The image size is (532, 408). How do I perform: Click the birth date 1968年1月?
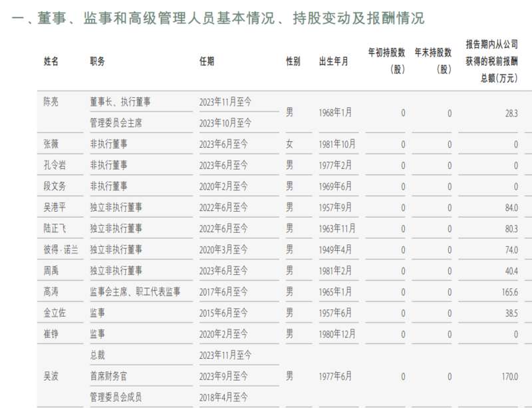click(335, 112)
